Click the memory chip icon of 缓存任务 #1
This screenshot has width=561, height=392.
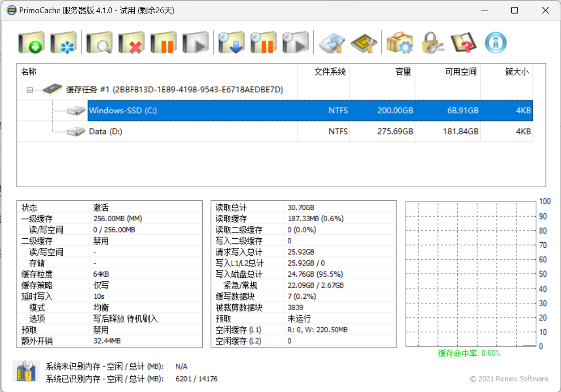pyautogui.click(x=52, y=89)
